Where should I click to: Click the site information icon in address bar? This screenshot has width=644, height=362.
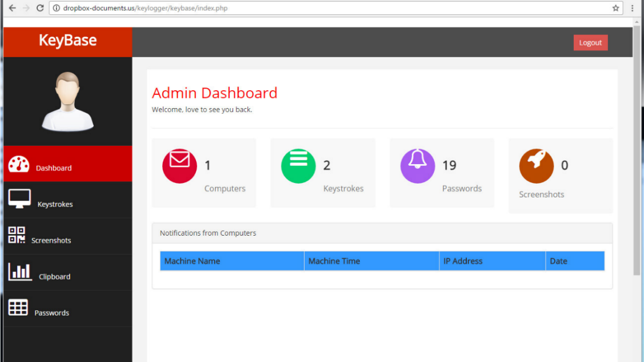point(56,8)
